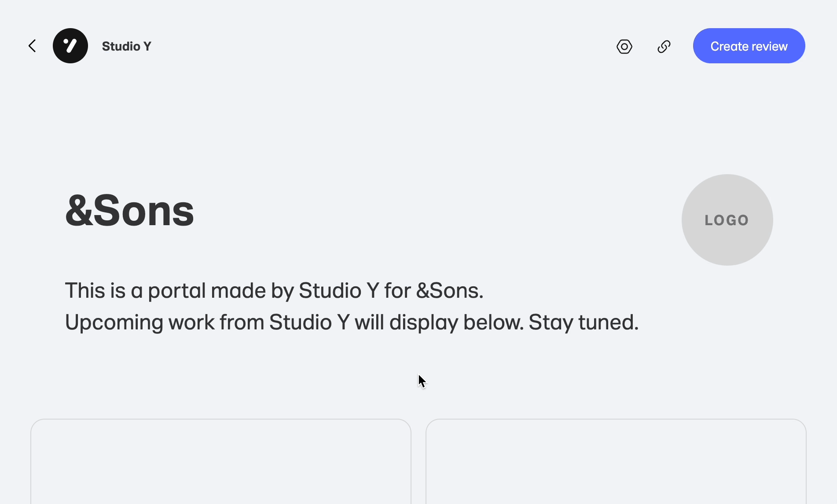Select the Studio Y workspace name
Viewport: 837px width, 504px height.
(x=127, y=46)
